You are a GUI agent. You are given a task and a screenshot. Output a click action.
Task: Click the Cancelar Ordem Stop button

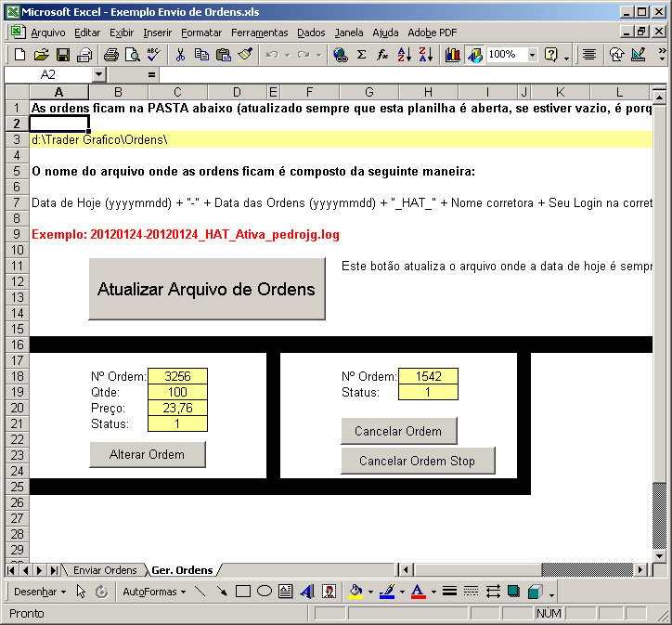[418, 461]
